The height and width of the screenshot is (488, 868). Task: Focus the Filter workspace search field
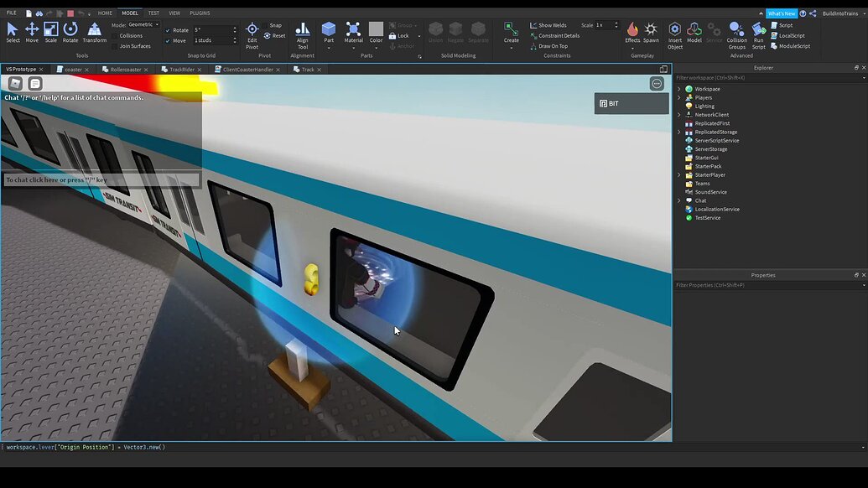click(770, 78)
